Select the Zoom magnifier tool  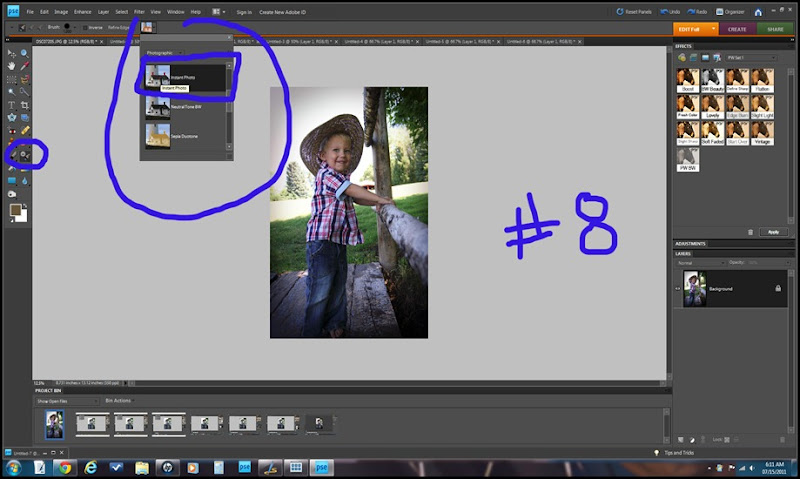point(25,53)
